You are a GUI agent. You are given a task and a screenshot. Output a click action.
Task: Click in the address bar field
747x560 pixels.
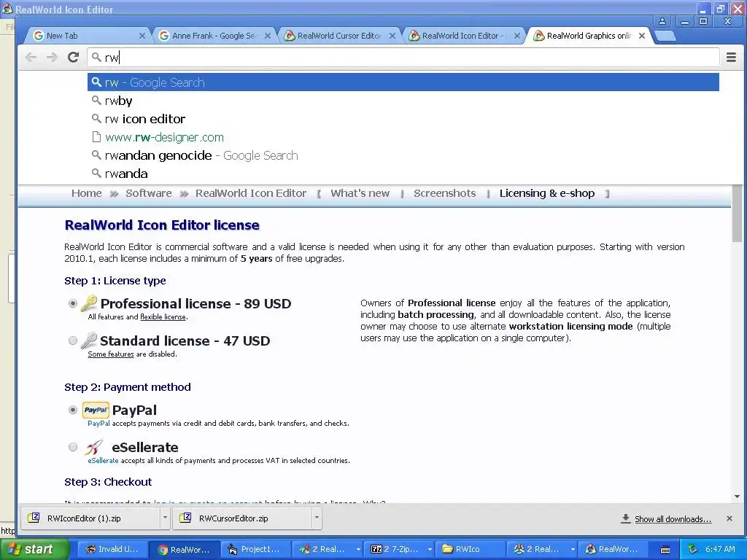coord(403,58)
